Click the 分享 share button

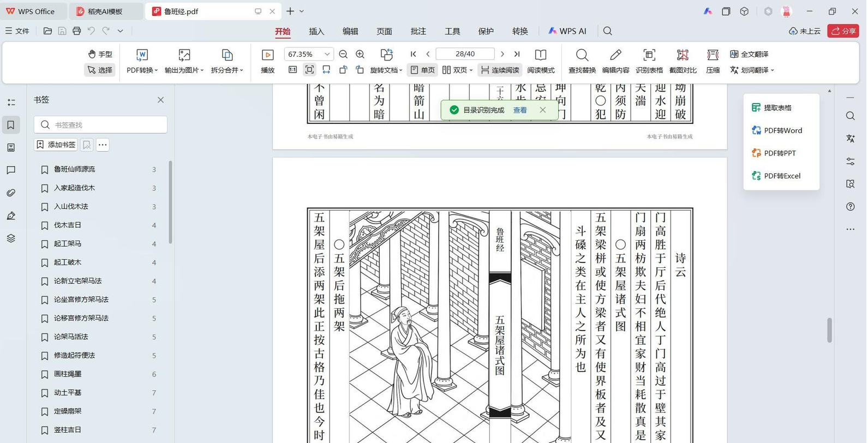[843, 31]
